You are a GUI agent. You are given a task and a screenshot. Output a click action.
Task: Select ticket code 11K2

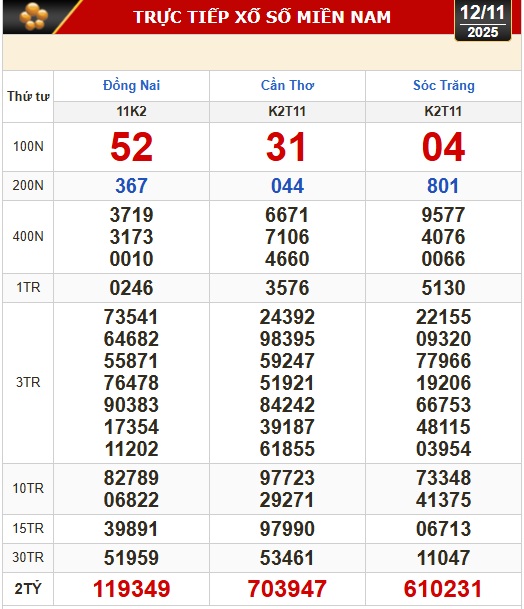131,111
